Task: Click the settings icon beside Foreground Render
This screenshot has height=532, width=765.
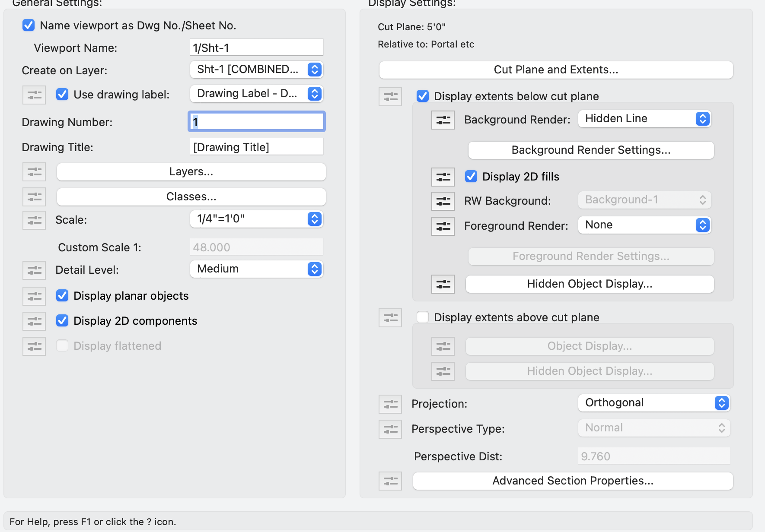Action: point(443,226)
